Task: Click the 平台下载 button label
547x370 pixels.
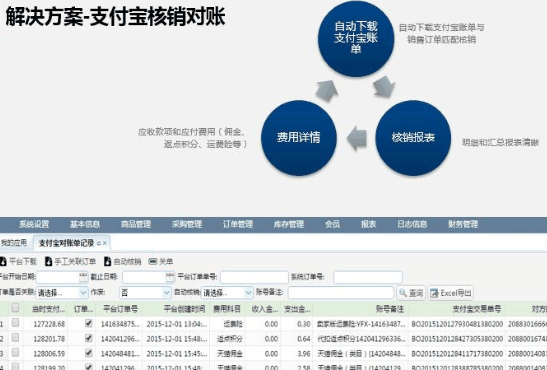Action: [23, 262]
